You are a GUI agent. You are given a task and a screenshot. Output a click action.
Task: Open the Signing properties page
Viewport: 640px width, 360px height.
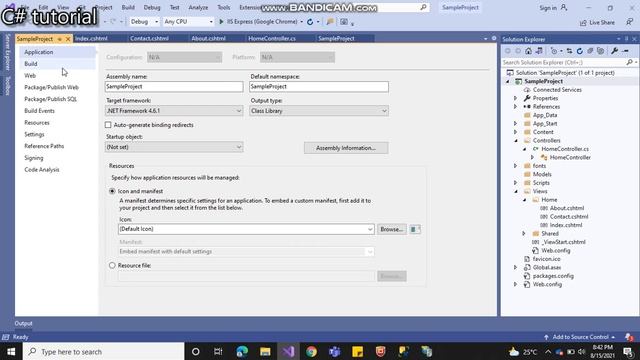tap(33, 158)
